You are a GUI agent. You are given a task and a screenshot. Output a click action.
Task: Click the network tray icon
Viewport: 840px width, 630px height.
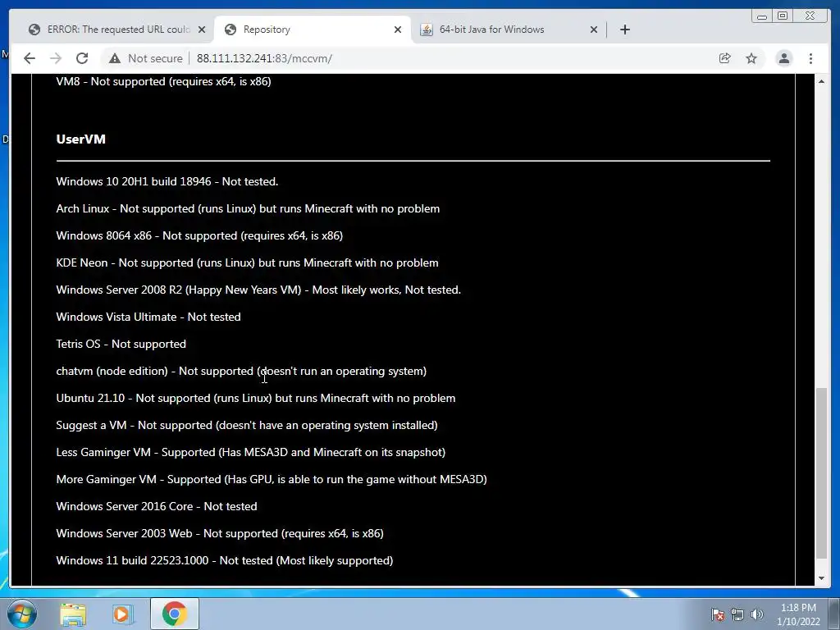737,614
